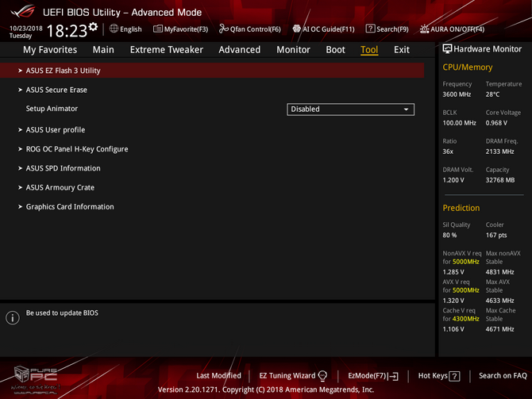
Task: Open AI OC Guide(F11)
Action: 323,29
